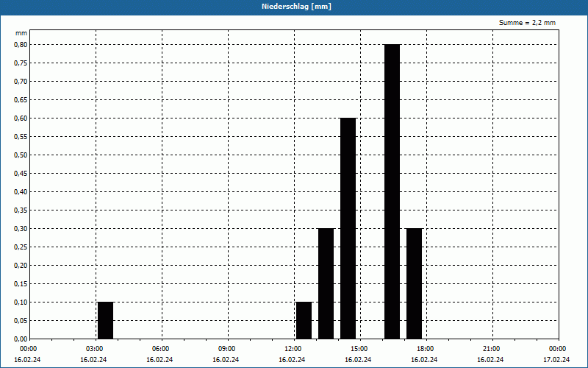
Task: Select the Summe = 2,2 mm total label
Action: [x=527, y=23]
